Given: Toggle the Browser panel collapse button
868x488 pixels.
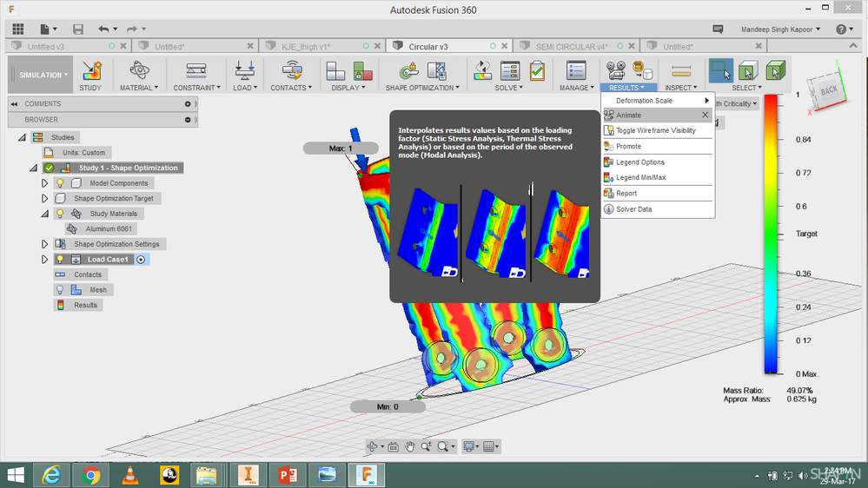Looking at the screenshot, I should click(188, 120).
